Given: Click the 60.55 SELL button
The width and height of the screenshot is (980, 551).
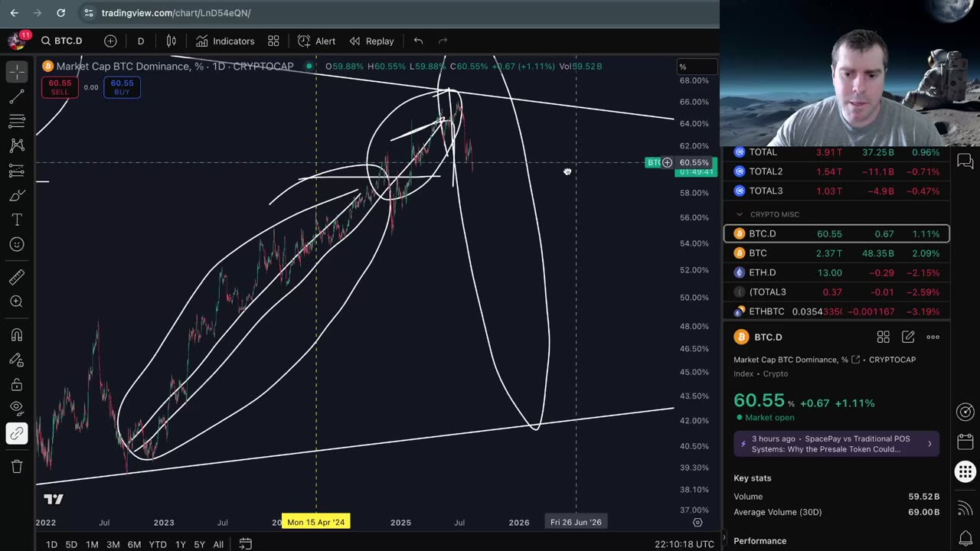Looking at the screenshot, I should click(60, 87).
